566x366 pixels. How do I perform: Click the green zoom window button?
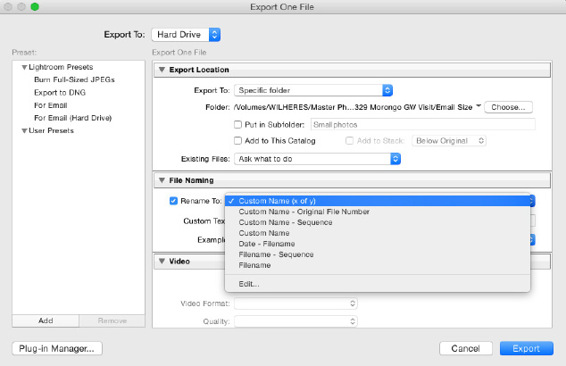[35, 7]
